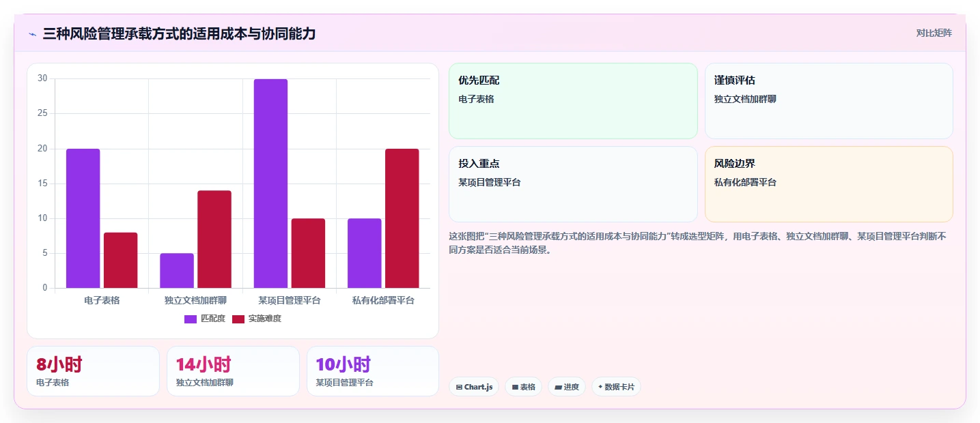
Task: Click 私有化部署平台 text in 风险边界 card
Action: (745, 182)
